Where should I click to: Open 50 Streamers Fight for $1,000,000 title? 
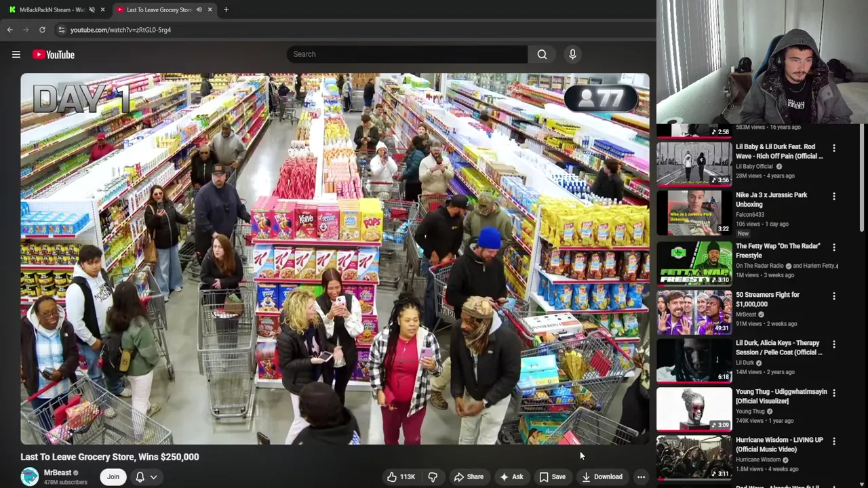(768, 300)
